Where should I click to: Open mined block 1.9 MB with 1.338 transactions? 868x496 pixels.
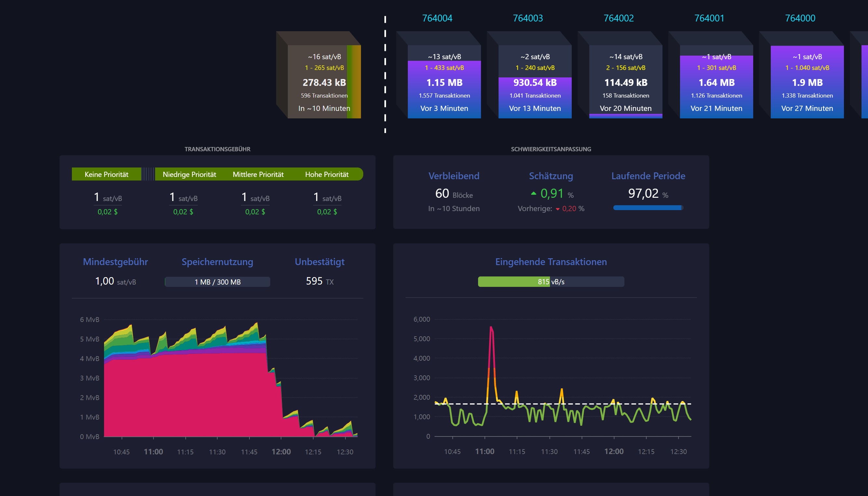[x=807, y=82]
